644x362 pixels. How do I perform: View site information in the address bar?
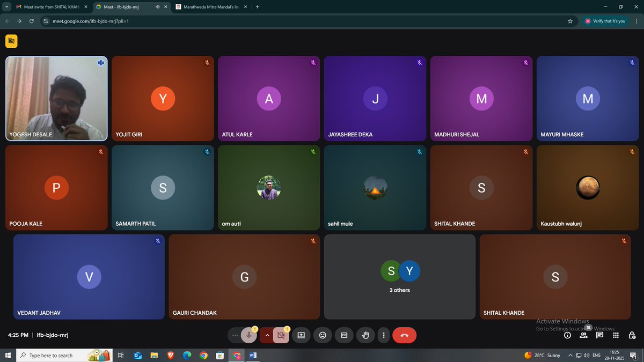coord(46,21)
